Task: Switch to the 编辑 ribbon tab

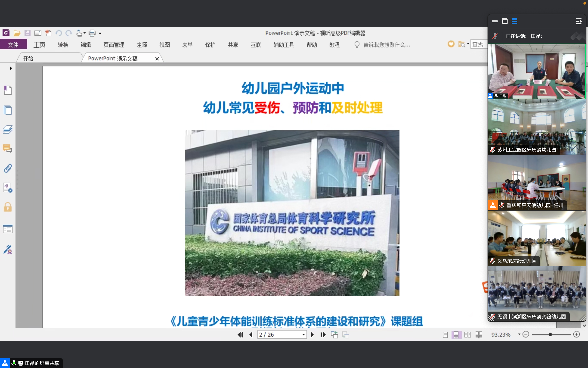Action: click(x=86, y=45)
